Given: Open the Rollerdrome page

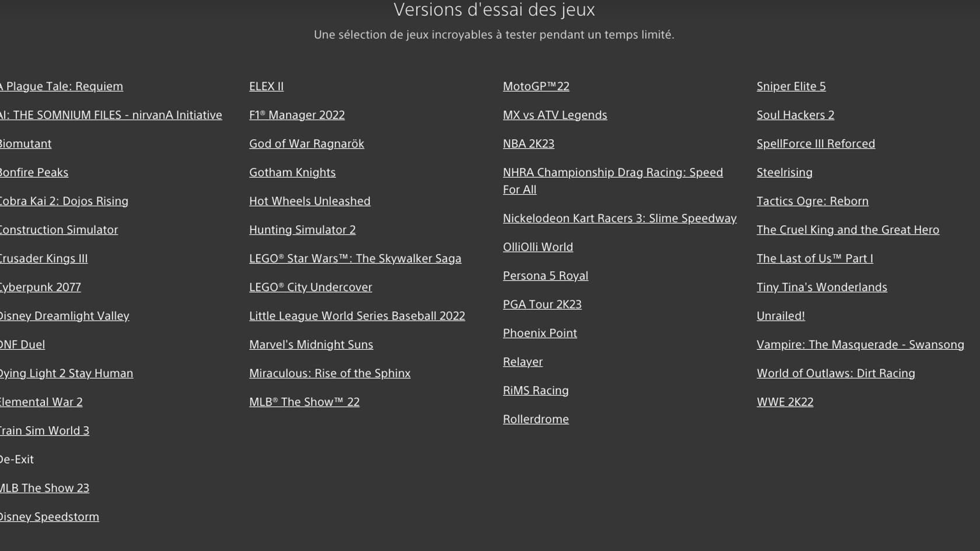Looking at the screenshot, I should [535, 419].
